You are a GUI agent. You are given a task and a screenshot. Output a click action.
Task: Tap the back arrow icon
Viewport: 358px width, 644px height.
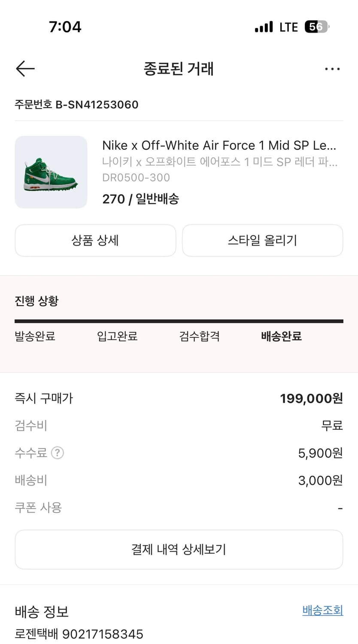(25, 69)
